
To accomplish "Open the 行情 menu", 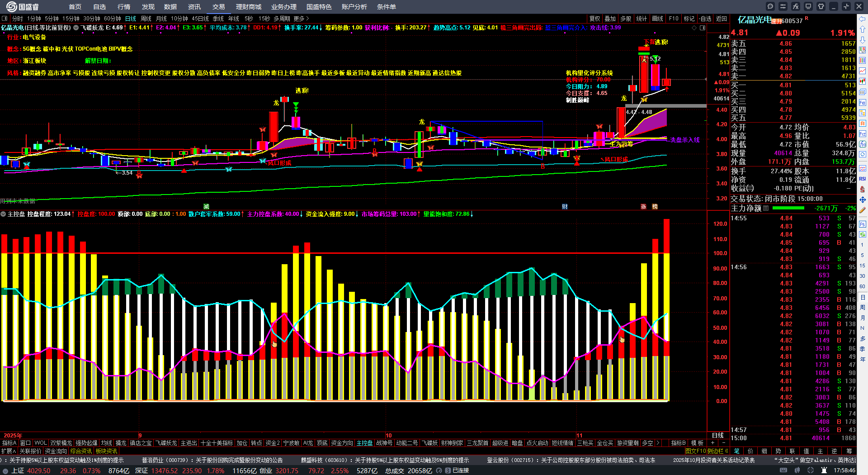I will coord(124,7).
